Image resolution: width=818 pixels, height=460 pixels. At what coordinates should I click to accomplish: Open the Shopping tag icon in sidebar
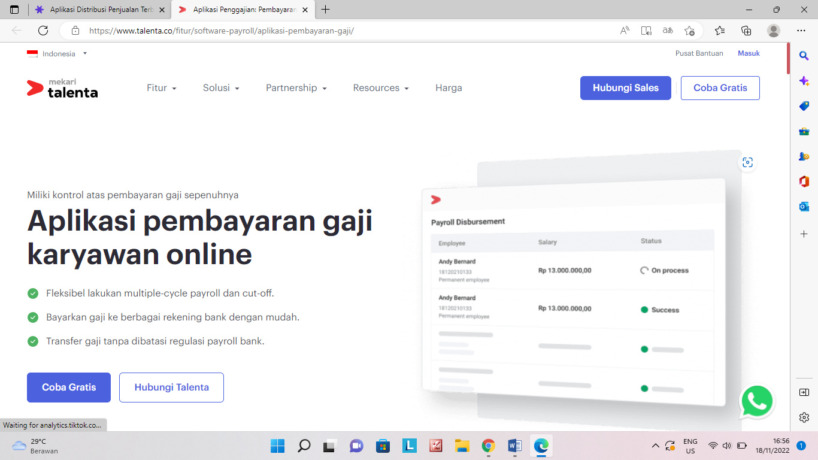[x=804, y=106]
